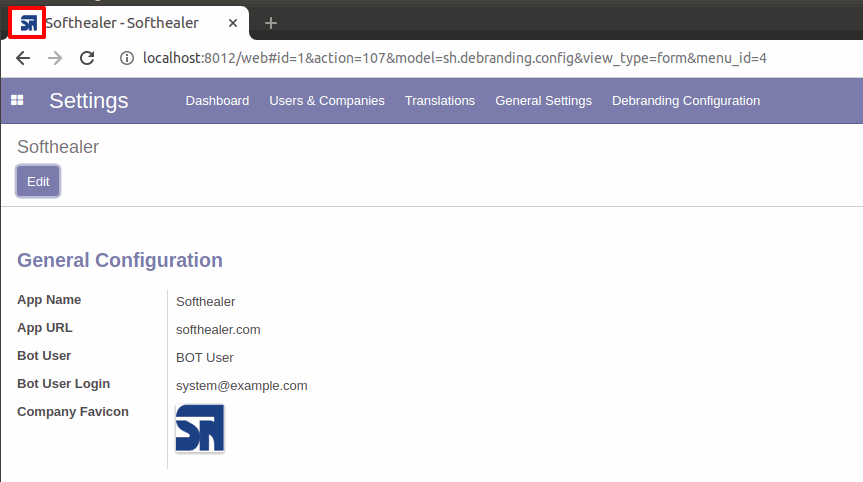
Task: Click the site information icon
Action: coord(127,58)
